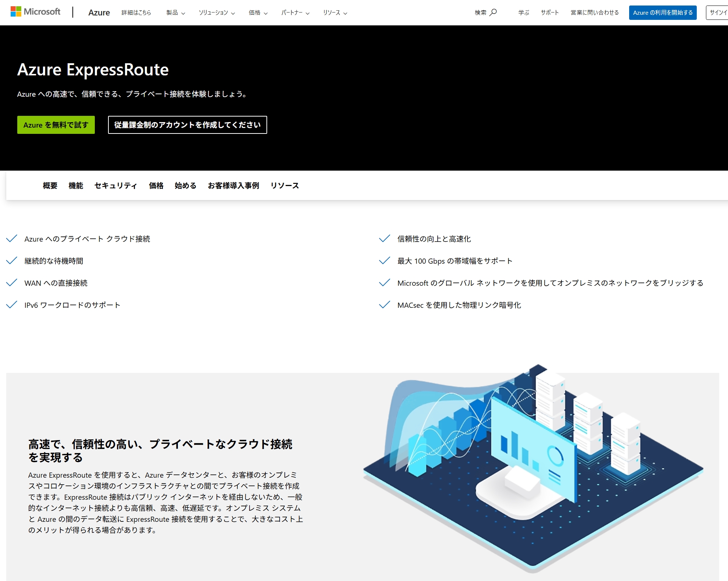The height and width of the screenshot is (581, 728).
Task: Click the text WAN への直接接続
Action: [56, 283]
